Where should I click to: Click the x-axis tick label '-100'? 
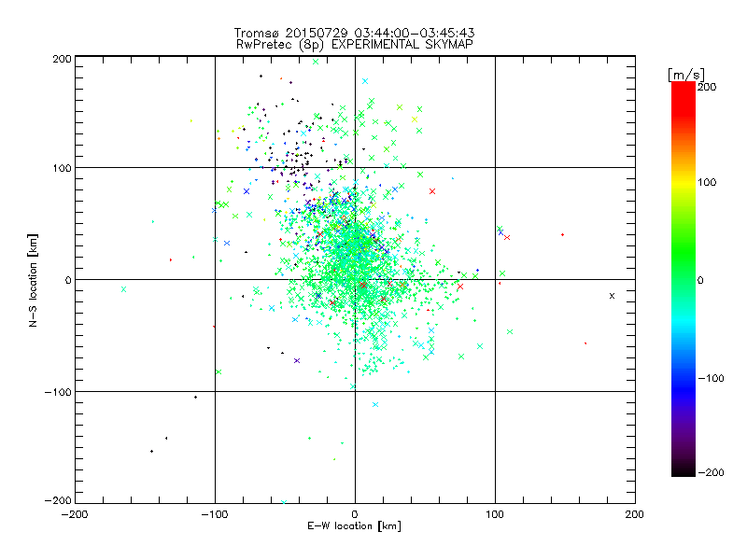pos(215,514)
